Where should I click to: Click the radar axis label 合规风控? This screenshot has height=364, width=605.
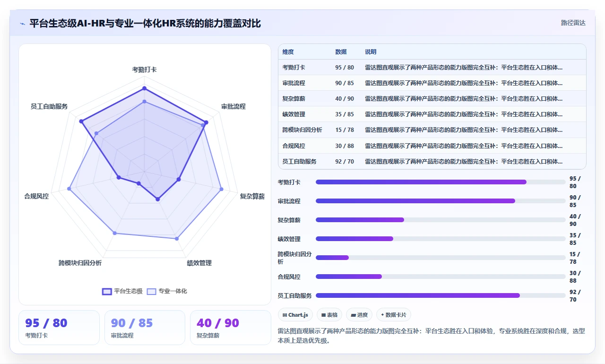pyautogui.click(x=36, y=196)
